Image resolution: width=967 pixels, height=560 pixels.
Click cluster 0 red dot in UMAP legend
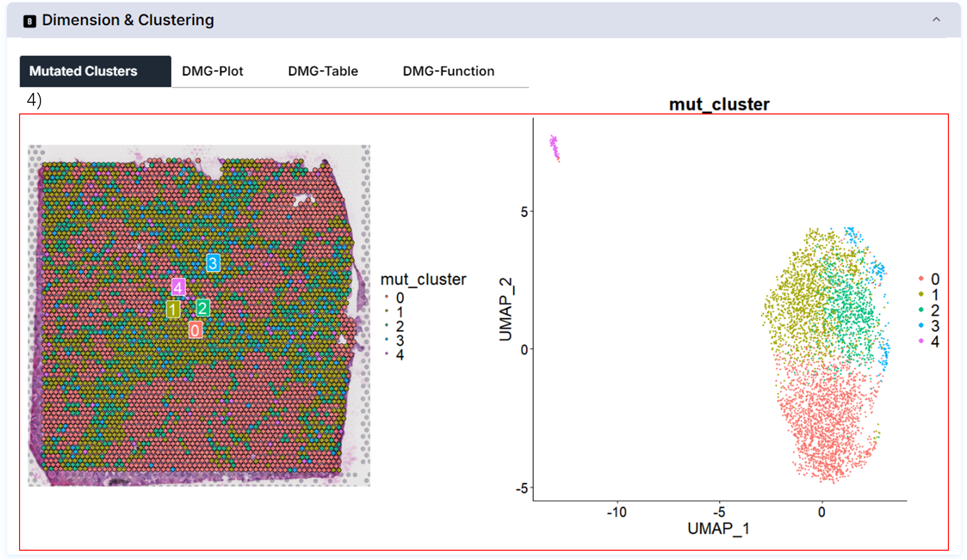point(921,279)
